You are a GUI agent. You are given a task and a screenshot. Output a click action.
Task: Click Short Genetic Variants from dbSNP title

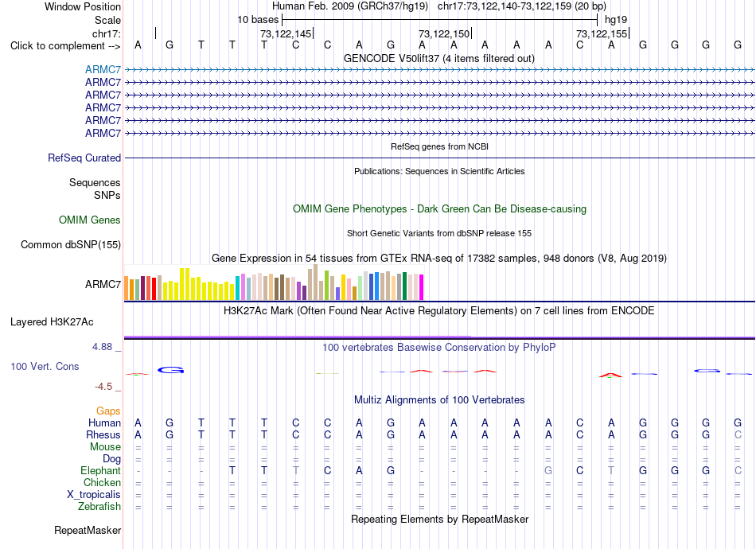(x=439, y=233)
